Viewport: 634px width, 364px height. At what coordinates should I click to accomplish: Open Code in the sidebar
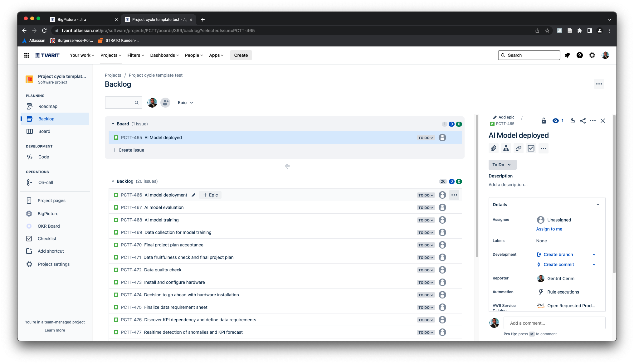pyautogui.click(x=55, y=157)
